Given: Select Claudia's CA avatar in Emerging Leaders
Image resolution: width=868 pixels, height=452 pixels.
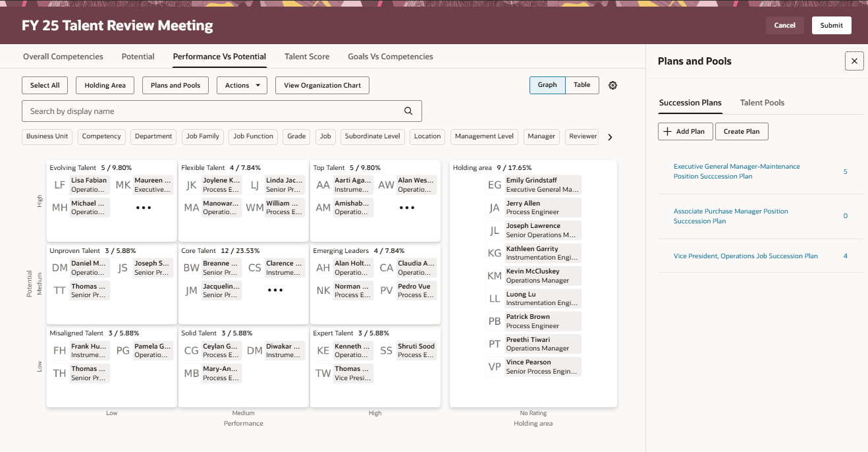Looking at the screenshot, I should [387, 268].
